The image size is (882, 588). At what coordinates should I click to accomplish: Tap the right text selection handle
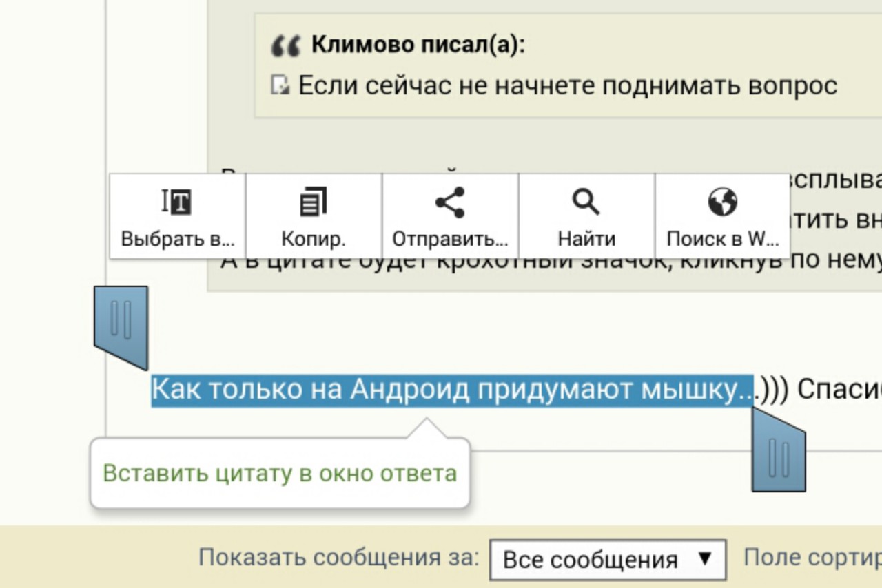coord(779,454)
